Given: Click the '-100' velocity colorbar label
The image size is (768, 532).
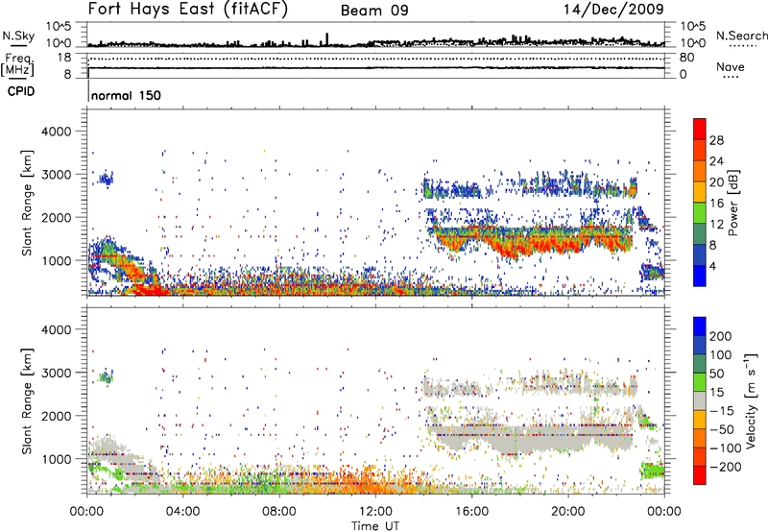Looking at the screenshot, I should click(726, 448).
